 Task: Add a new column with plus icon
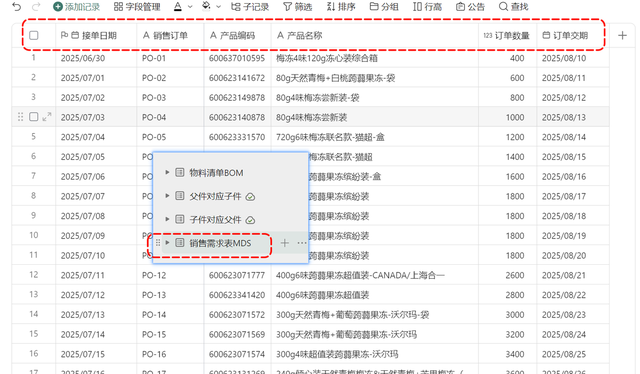tap(622, 36)
